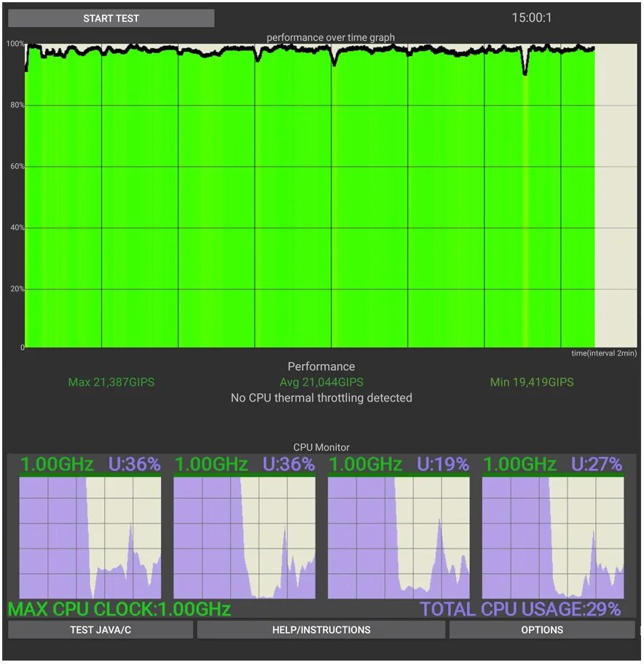Click the 100% axis label
The height and width of the screenshot is (665, 644).
pyautogui.click(x=15, y=44)
